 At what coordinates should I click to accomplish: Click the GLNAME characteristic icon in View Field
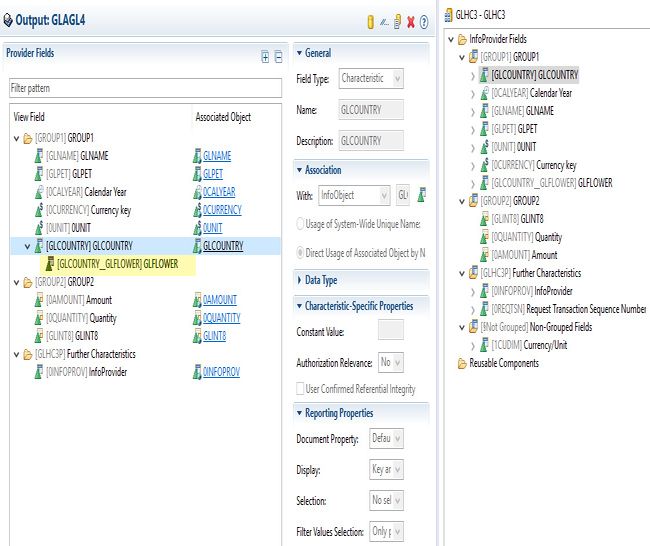(x=39, y=155)
